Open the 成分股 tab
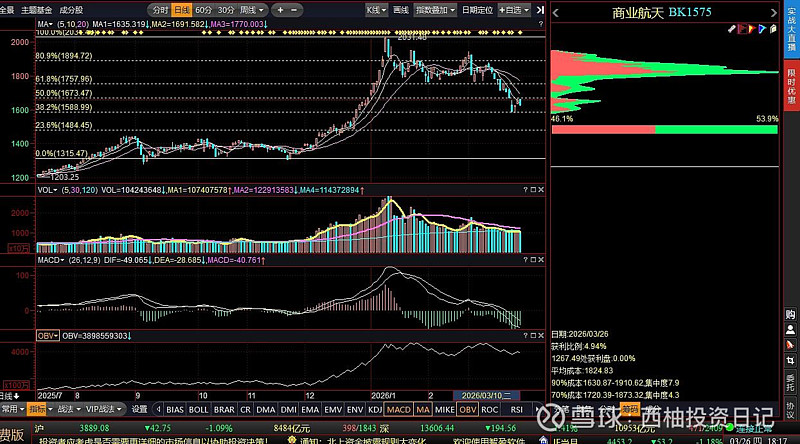 tap(71, 10)
